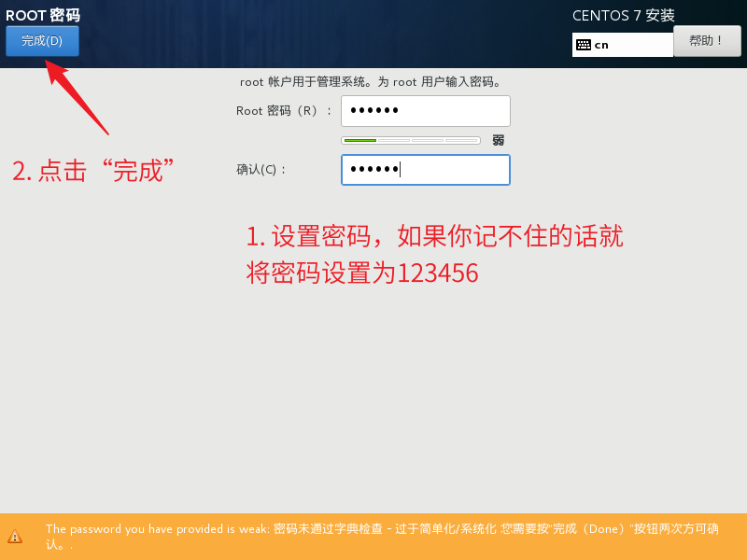
Task: Click the last empty strength bar segment
Action: pos(461,140)
